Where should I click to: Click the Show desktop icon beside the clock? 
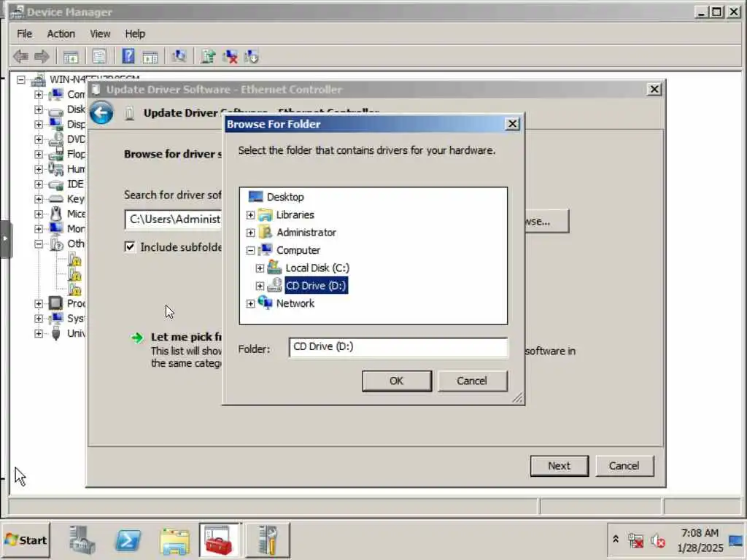737,540
